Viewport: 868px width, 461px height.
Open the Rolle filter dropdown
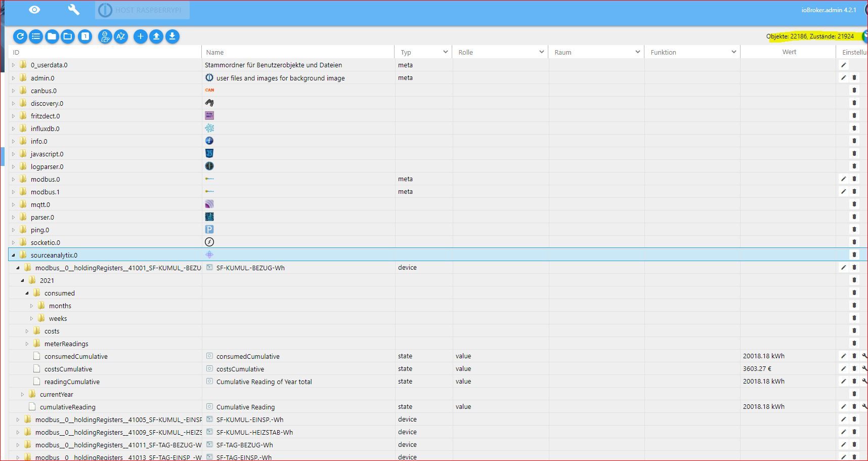click(x=501, y=52)
